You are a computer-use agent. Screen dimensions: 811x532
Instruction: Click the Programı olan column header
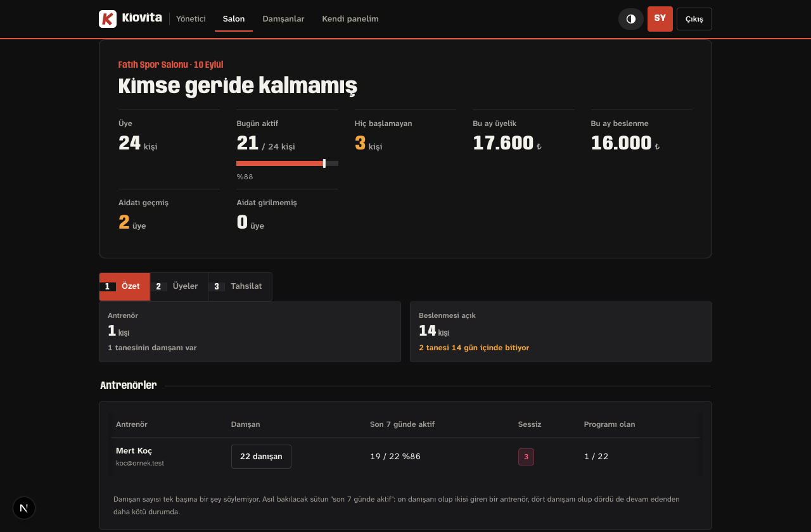click(x=610, y=424)
